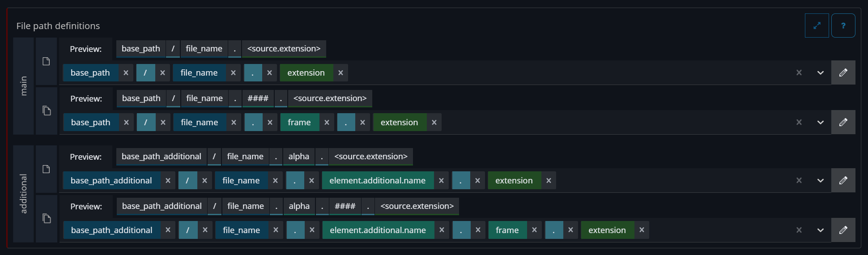Remove the frame token in main sequence row
This screenshot has width=868, height=255.
tap(327, 122)
